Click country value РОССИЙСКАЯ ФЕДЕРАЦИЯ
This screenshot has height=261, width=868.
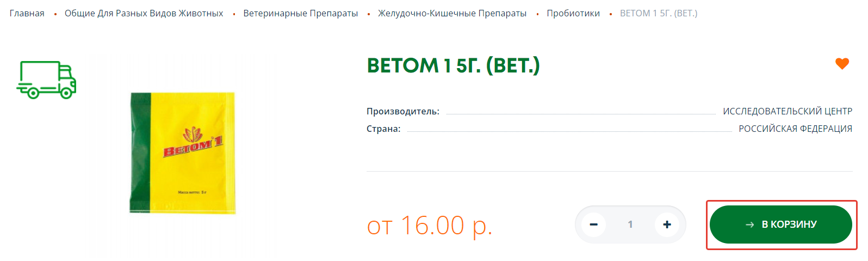coord(795,129)
